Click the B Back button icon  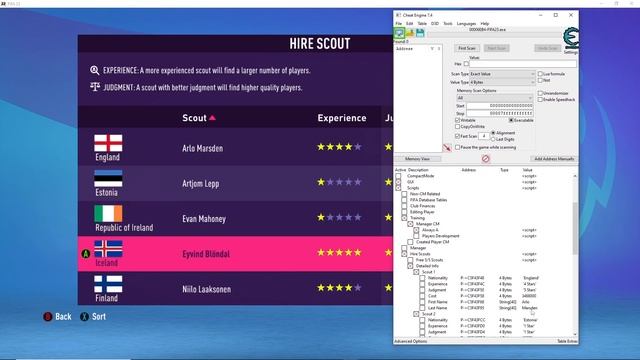point(48,317)
